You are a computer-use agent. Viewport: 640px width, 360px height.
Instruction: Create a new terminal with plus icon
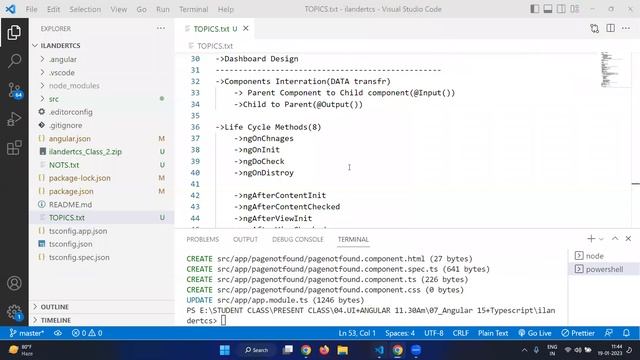tap(591, 239)
